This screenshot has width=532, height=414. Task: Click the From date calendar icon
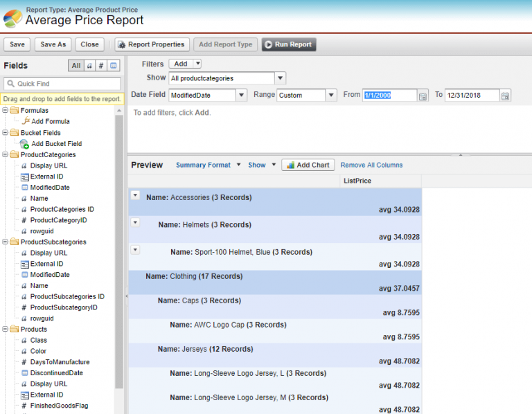coord(423,96)
